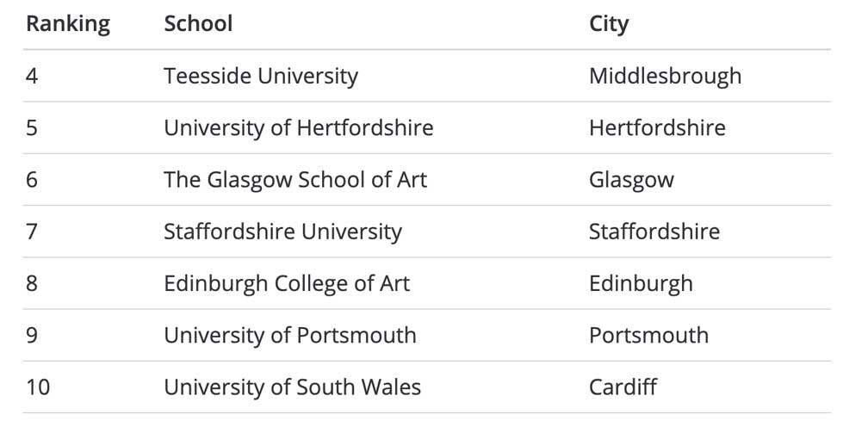Click the Edinburgh city cell

point(641,283)
